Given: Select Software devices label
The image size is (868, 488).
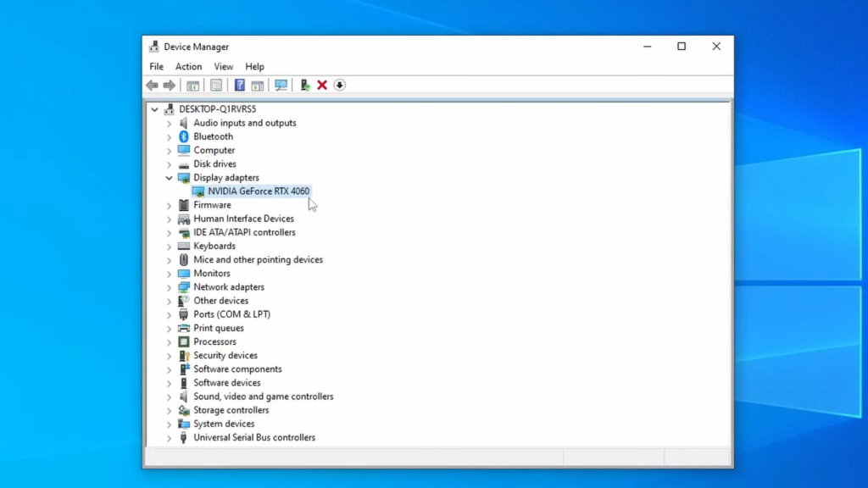Looking at the screenshot, I should click(x=227, y=383).
